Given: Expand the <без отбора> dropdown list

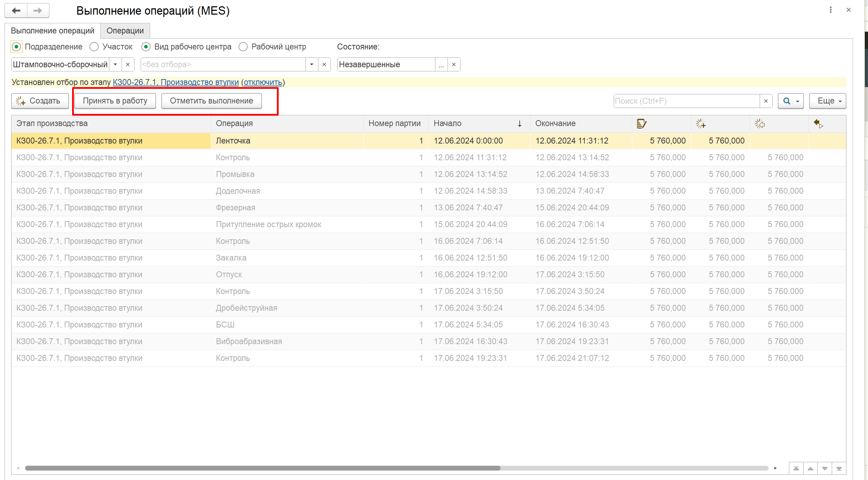Looking at the screenshot, I should [312, 64].
